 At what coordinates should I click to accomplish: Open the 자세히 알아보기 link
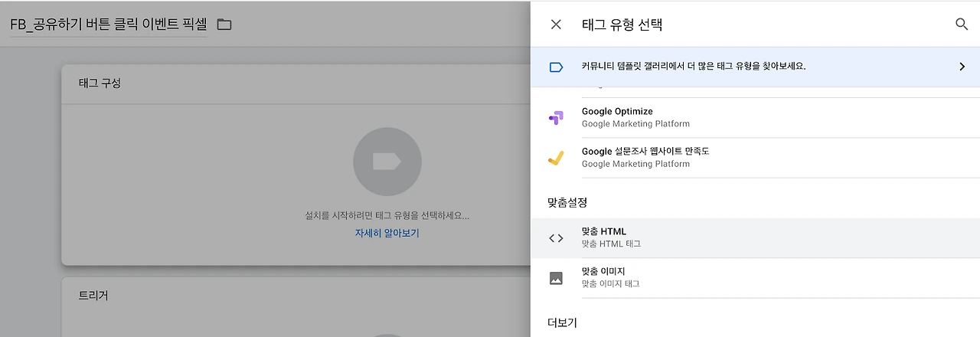click(x=387, y=233)
